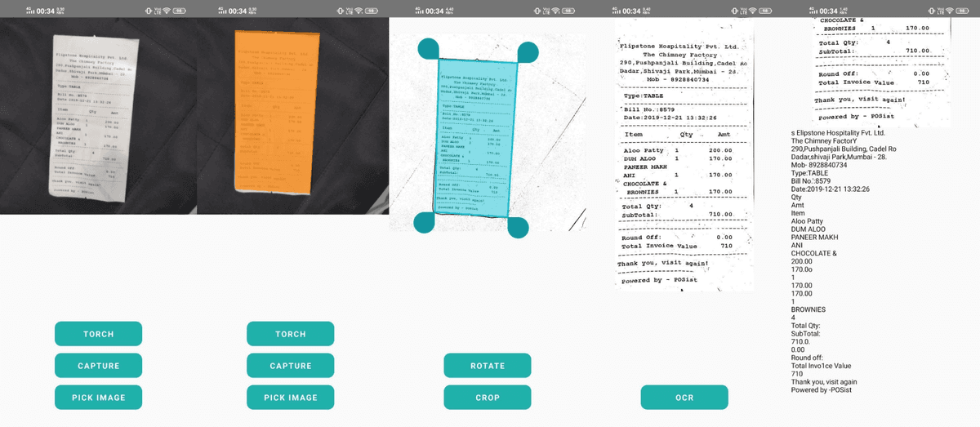The height and width of the screenshot is (427, 980).
Task: Select OCR text 'Thank you, visit again'
Action: [x=824, y=381]
